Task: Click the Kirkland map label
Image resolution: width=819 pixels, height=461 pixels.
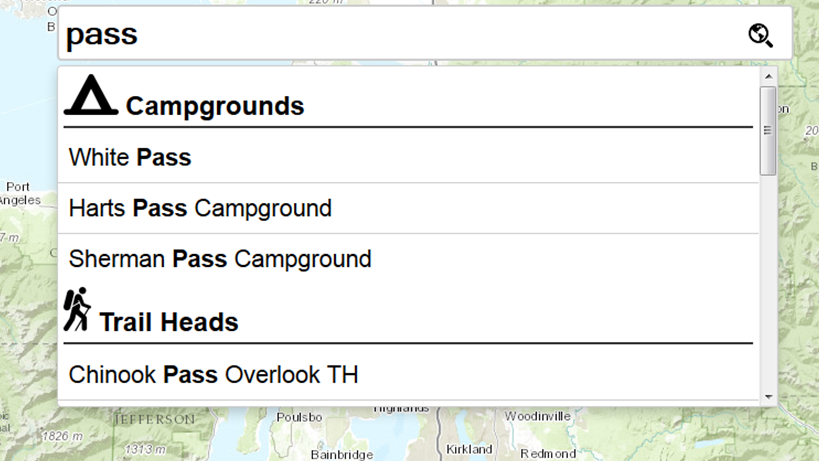Action: (x=469, y=449)
